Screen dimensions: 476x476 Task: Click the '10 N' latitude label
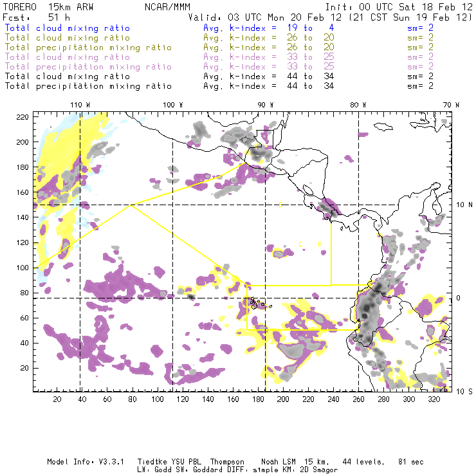coord(464,205)
